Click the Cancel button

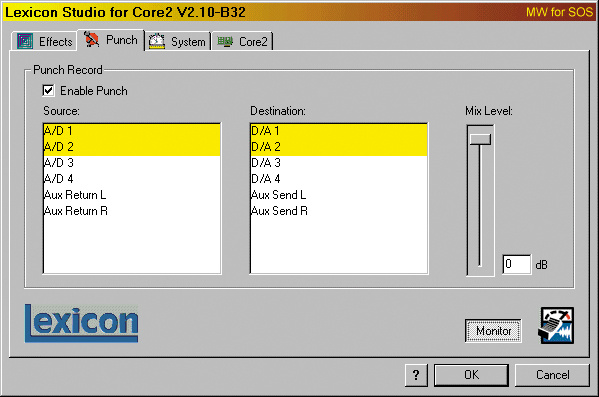[552, 375]
